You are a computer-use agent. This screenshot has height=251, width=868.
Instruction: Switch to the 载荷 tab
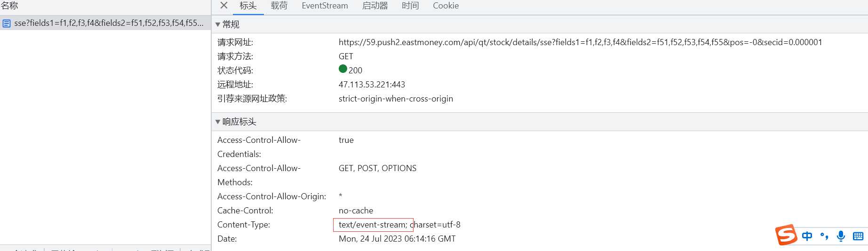[279, 6]
